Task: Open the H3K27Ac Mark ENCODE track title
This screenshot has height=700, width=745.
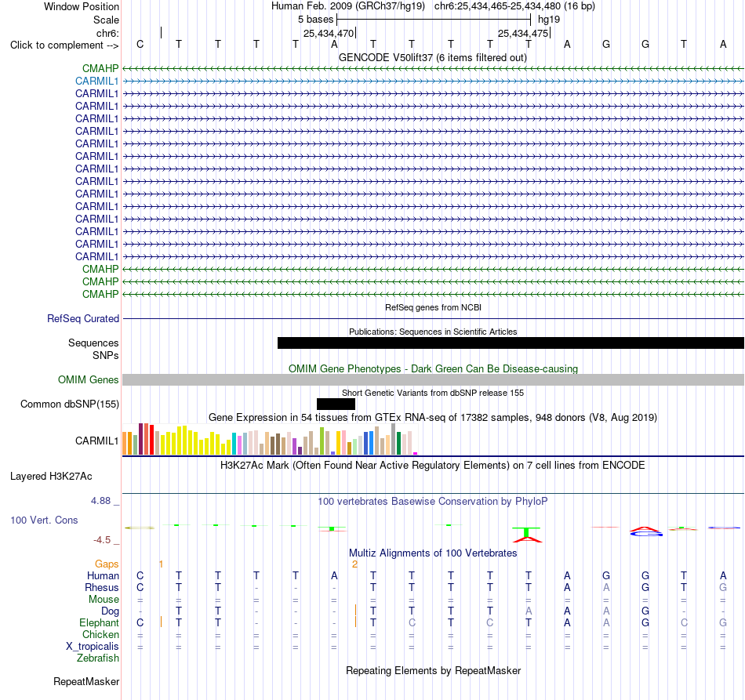Action: [432, 466]
